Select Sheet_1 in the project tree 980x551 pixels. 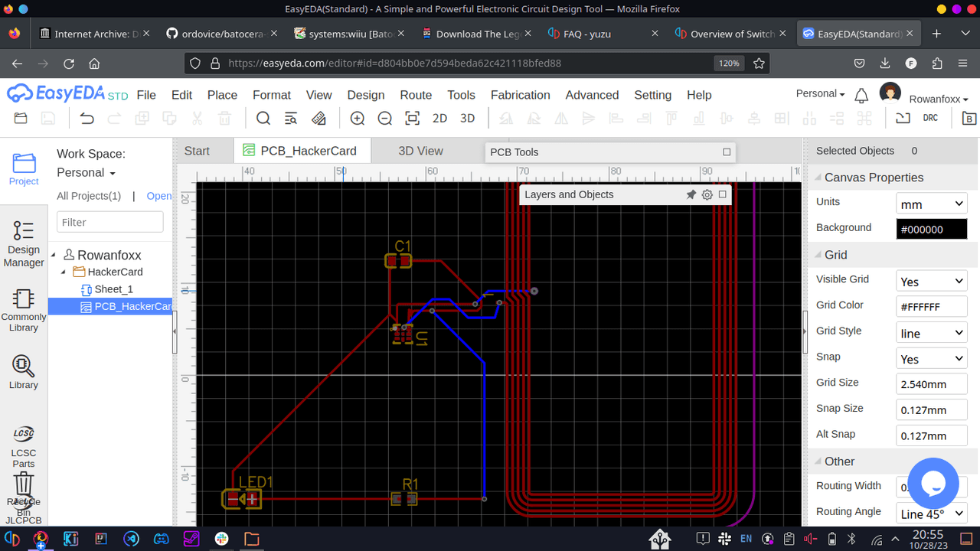113,289
